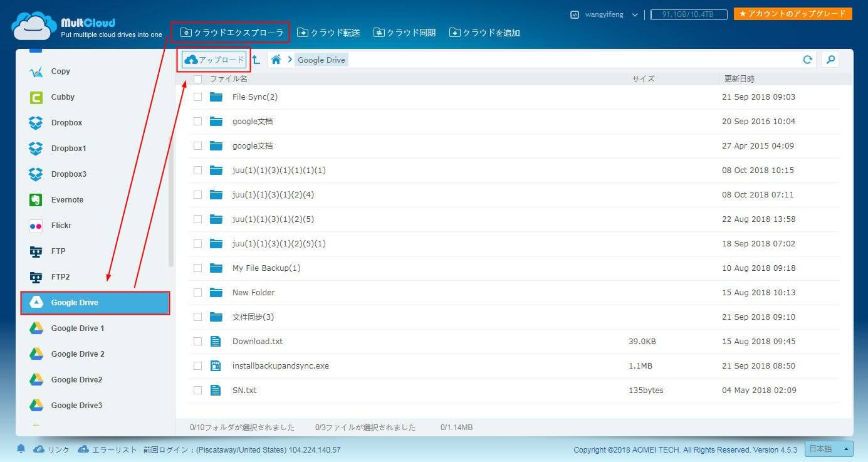Open the Dropbox3 account
The width and height of the screenshot is (868, 462).
68,174
